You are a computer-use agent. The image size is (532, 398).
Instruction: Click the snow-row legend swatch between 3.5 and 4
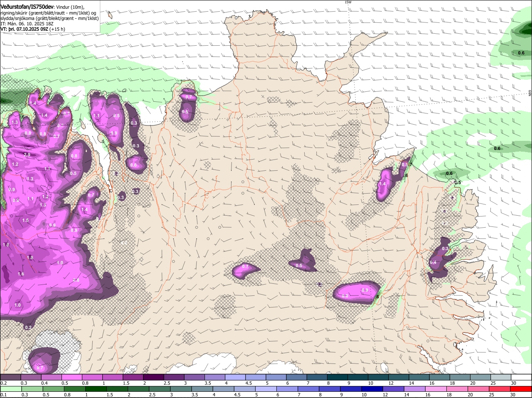click(x=214, y=377)
